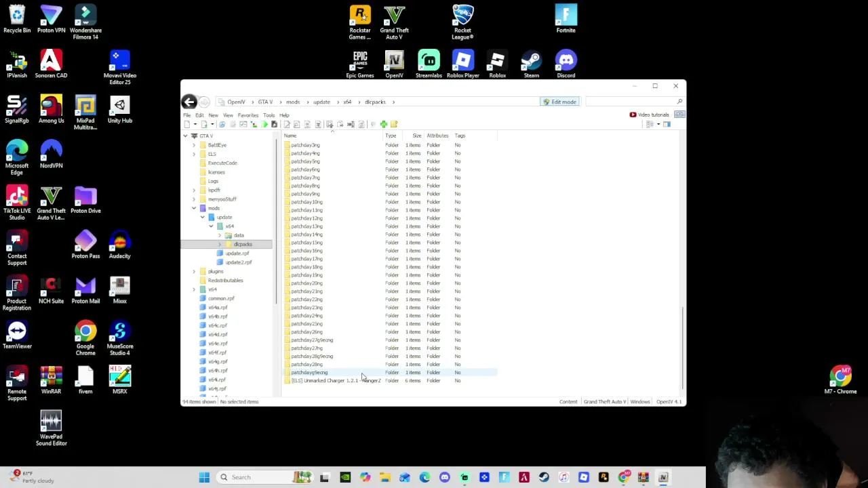Expand the data folder in tree

[x=220, y=235]
